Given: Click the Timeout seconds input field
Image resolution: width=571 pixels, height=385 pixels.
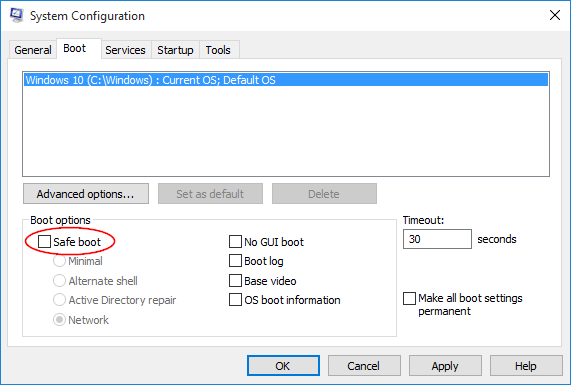Looking at the screenshot, I should (x=437, y=239).
